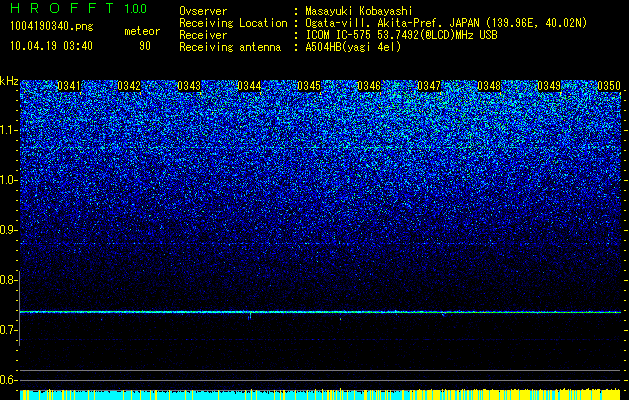Click the 0347 time marker
The width and height of the screenshot is (629, 400).
429,86
